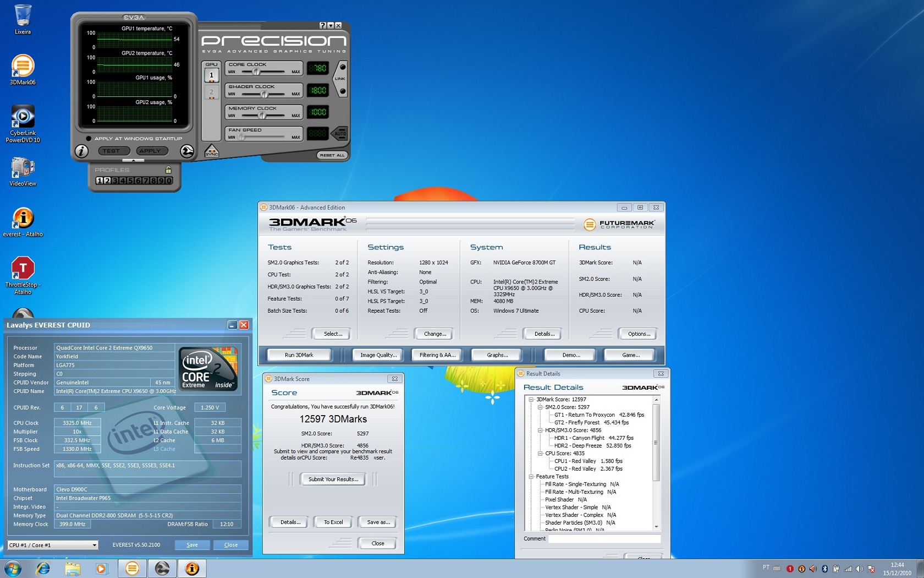924x578 pixels.
Task: Click Change... under Settings
Action: click(x=435, y=334)
